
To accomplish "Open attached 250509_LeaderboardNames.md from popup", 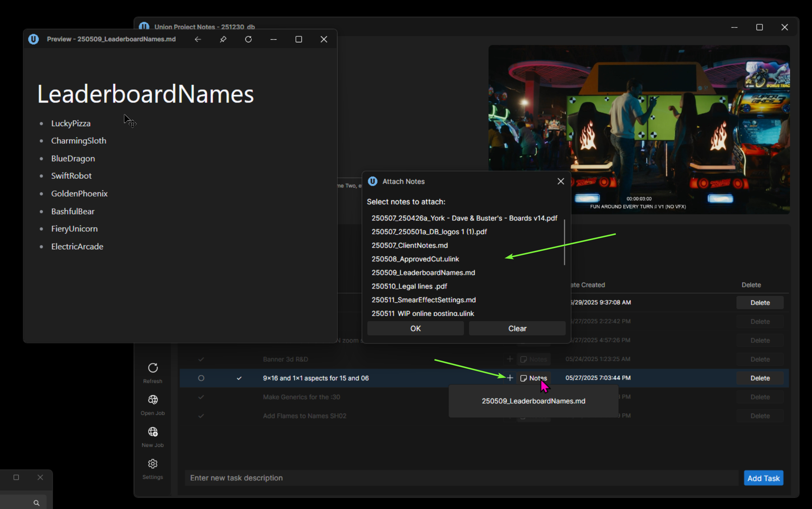I will [533, 401].
